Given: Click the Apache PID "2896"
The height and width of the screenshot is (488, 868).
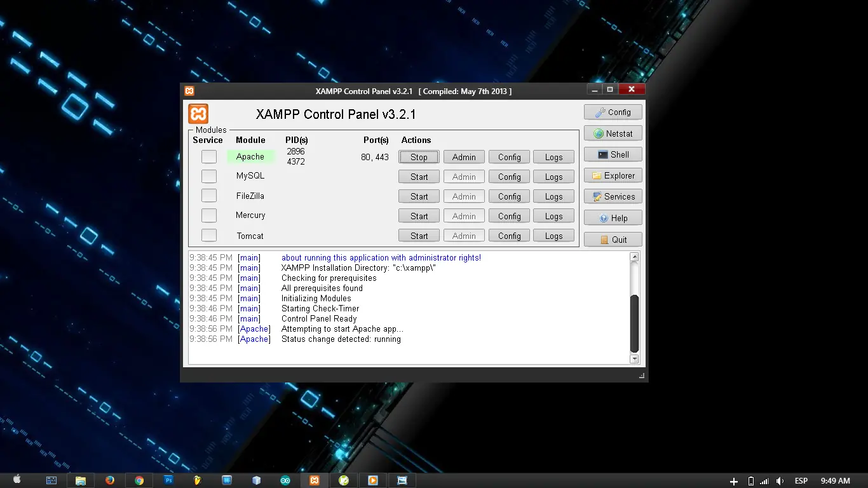Looking at the screenshot, I should coord(295,151).
